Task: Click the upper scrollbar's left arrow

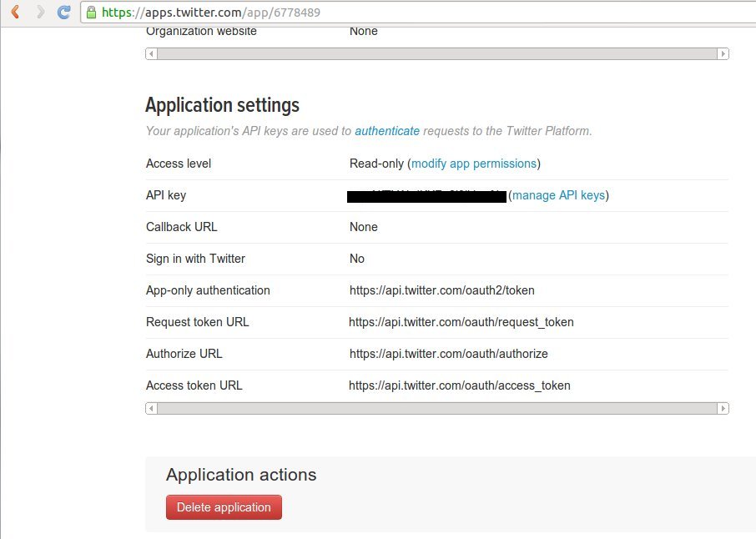Action: pos(151,53)
